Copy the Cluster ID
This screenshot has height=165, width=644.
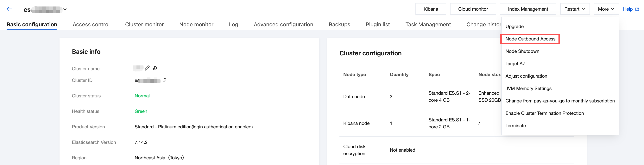tap(164, 80)
